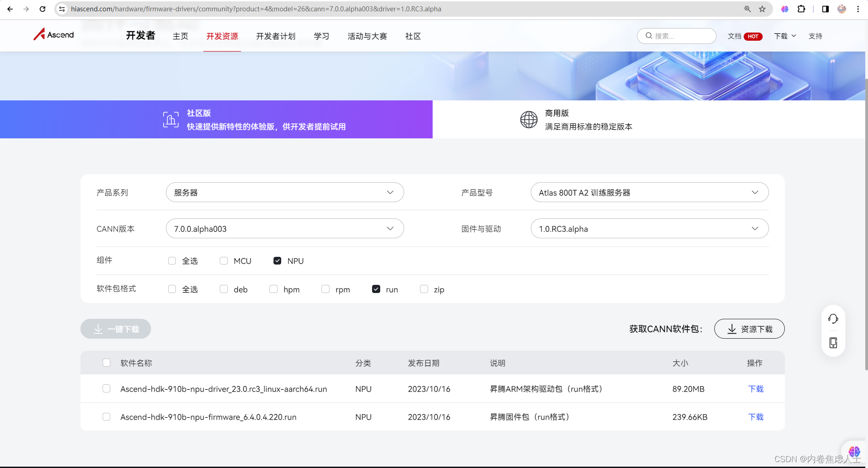Click the floating brain assistant icon
Screen dimensions: 868x468
854,451
